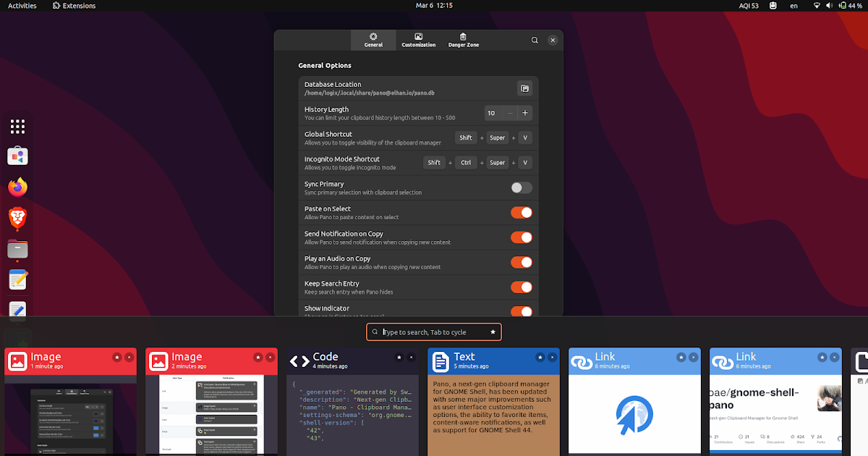Image resolution: width=868 pixels, height=456 pixels.
Task: Focus the 'Type to search, Tab to cycle' field
Action: pos(434,332)
